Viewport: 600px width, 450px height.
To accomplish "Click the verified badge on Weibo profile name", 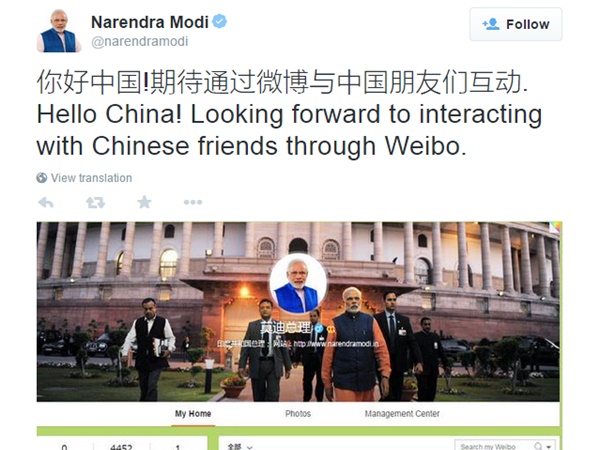I will [319, 328].
